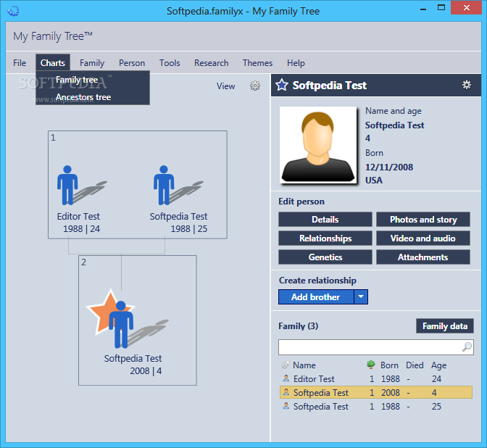Maximize the My Family Tree window

point(441,8)
